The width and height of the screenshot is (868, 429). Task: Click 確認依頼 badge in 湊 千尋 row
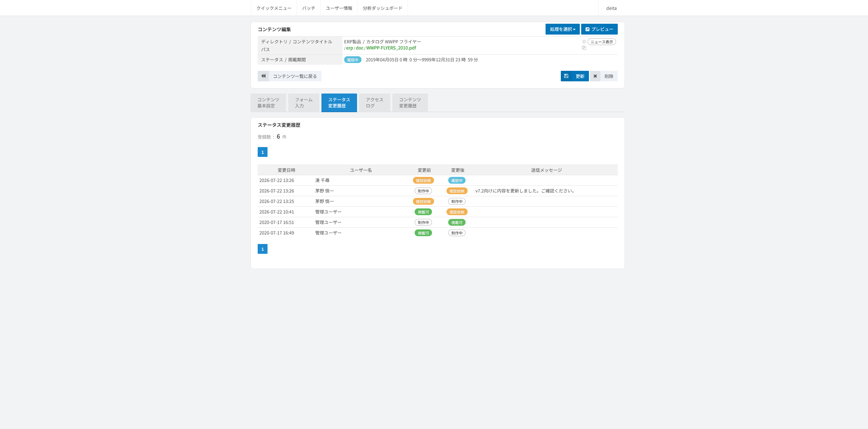point(423,180)
